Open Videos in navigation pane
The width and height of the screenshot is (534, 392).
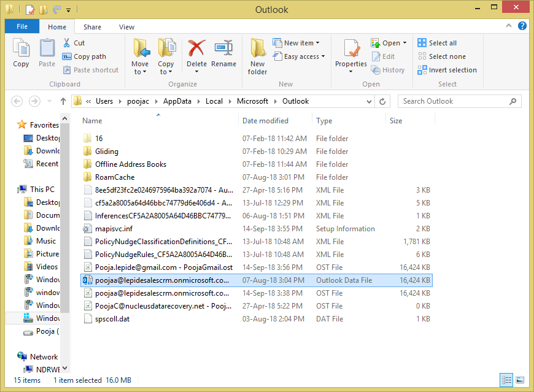(x=41, y=267)
